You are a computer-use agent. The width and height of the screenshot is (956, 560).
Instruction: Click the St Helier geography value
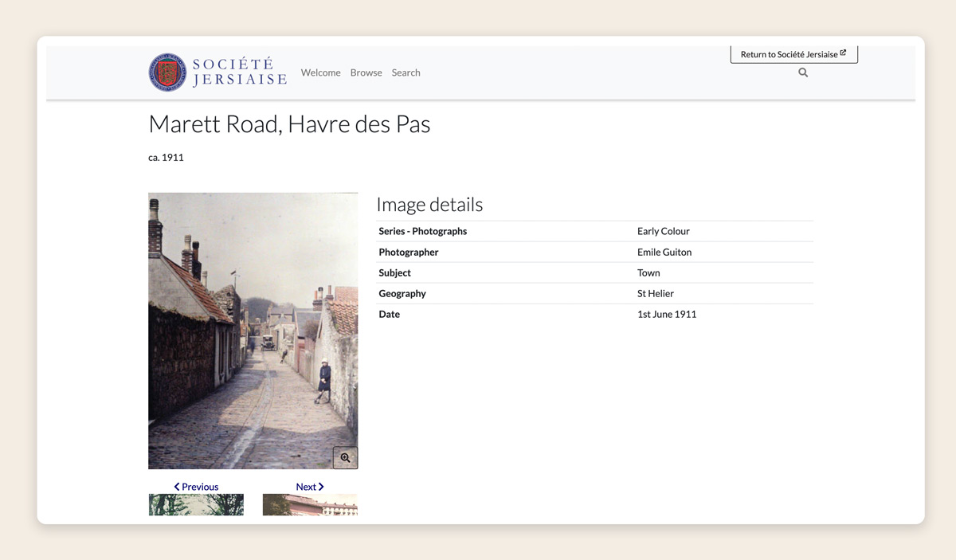click(x=655, y=293)
